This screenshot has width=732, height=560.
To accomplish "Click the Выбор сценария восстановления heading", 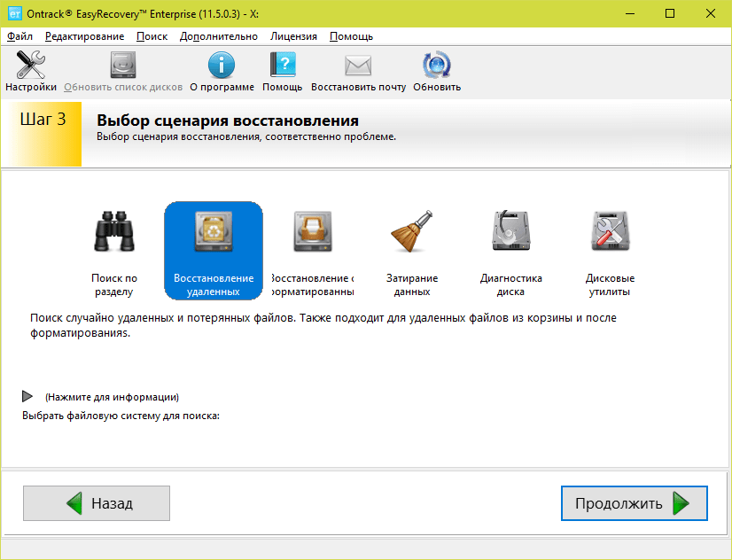I will pyautogui.click(x=228, y=121).
